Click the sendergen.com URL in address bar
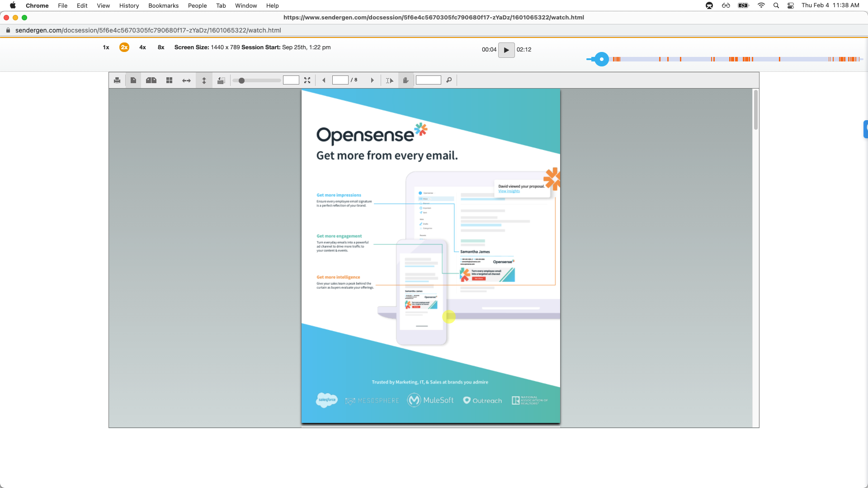The image size is (868, 488). point(148,30)
